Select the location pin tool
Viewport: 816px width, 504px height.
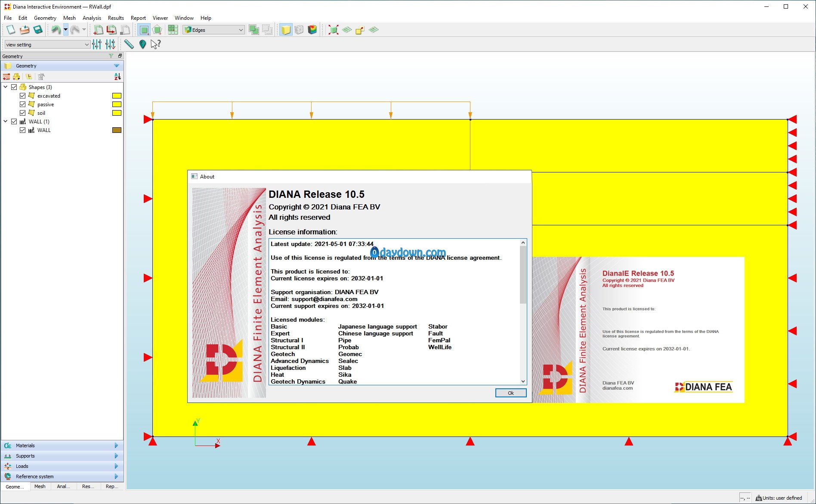(x=142, y=44)
